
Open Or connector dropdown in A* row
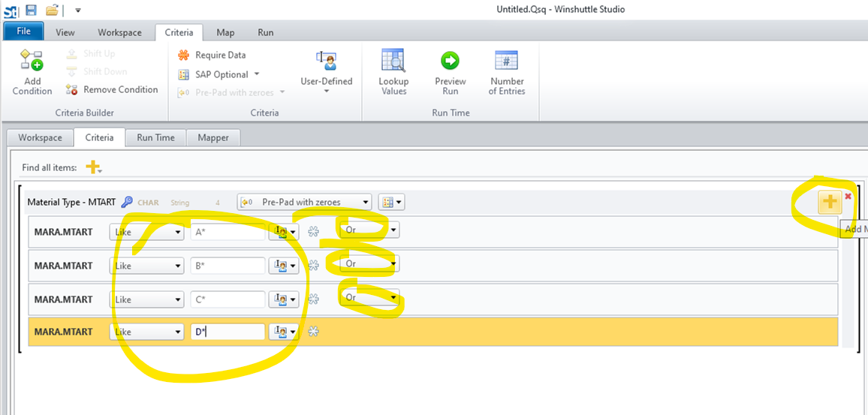point(369,230)
